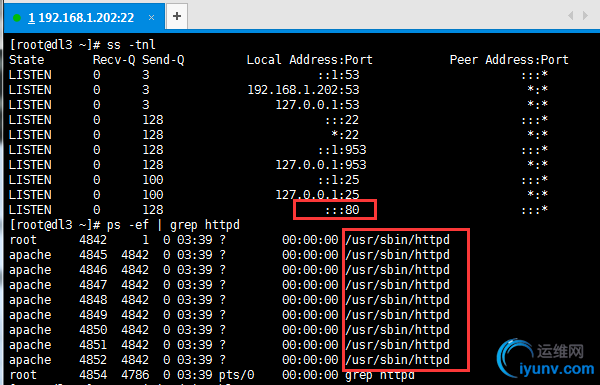Click PID '4847' in the process list

93,285
